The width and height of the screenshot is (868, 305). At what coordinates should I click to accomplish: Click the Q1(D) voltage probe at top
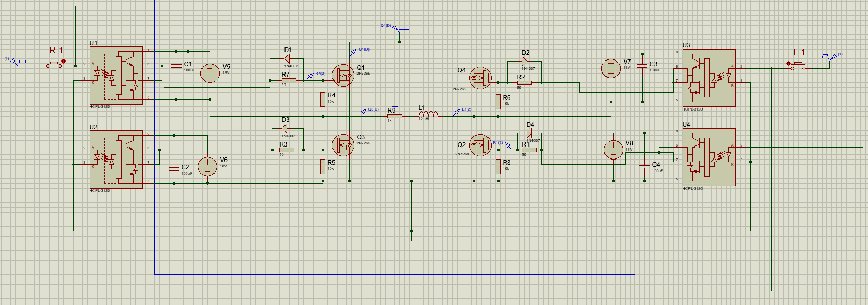click(x=396, y=28)
